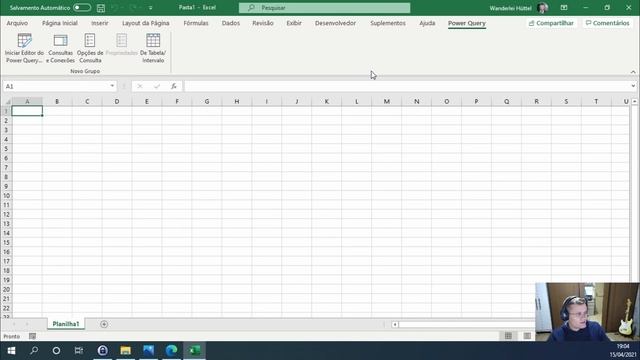Switch to Dados tab
The width and height of the screenshot is (640, 360).
(x=231, y=23)
